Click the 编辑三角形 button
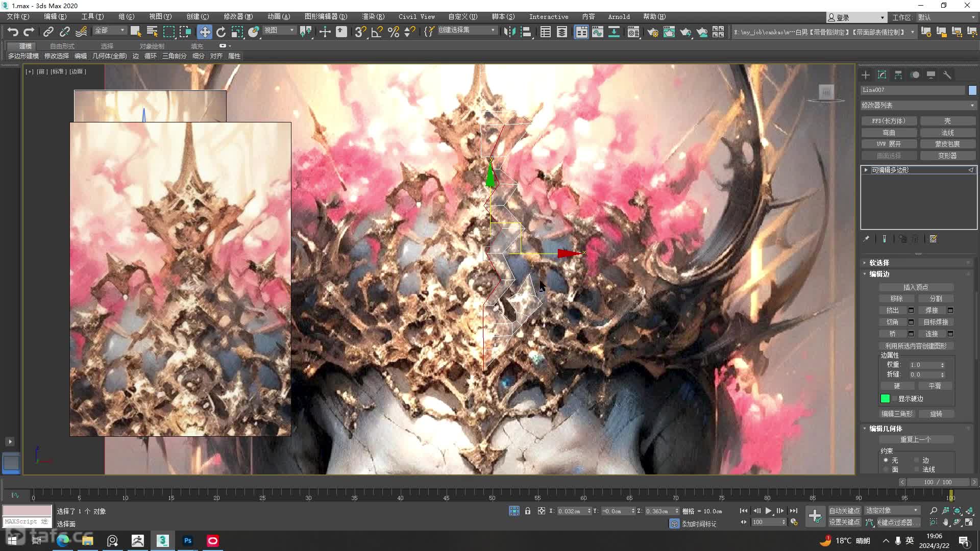 [x=897, y=414]
